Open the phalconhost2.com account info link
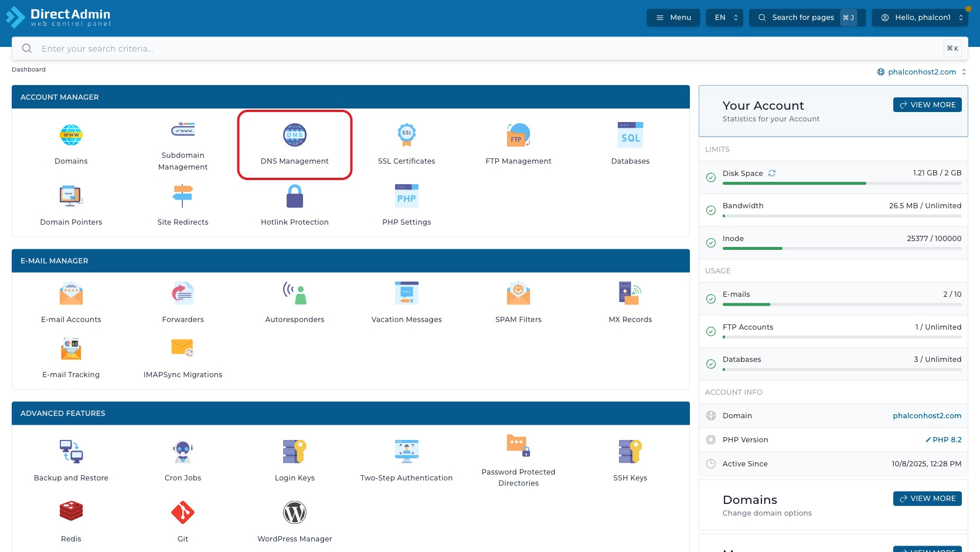Image resolution: width=980 pixels, height=552 pixels. [x=927, y=416]
